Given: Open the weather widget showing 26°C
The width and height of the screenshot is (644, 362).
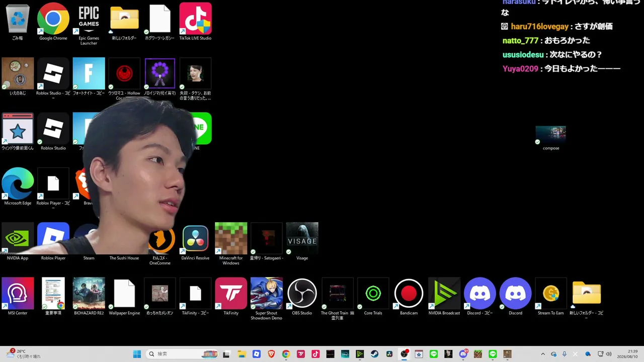Looking at the screenshot, I should pos(24,354).
